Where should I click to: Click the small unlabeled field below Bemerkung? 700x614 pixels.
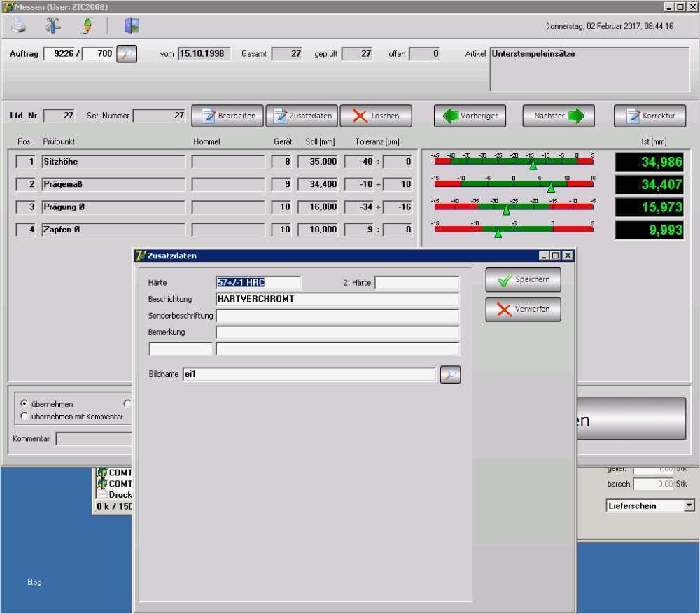pos(181,349)
